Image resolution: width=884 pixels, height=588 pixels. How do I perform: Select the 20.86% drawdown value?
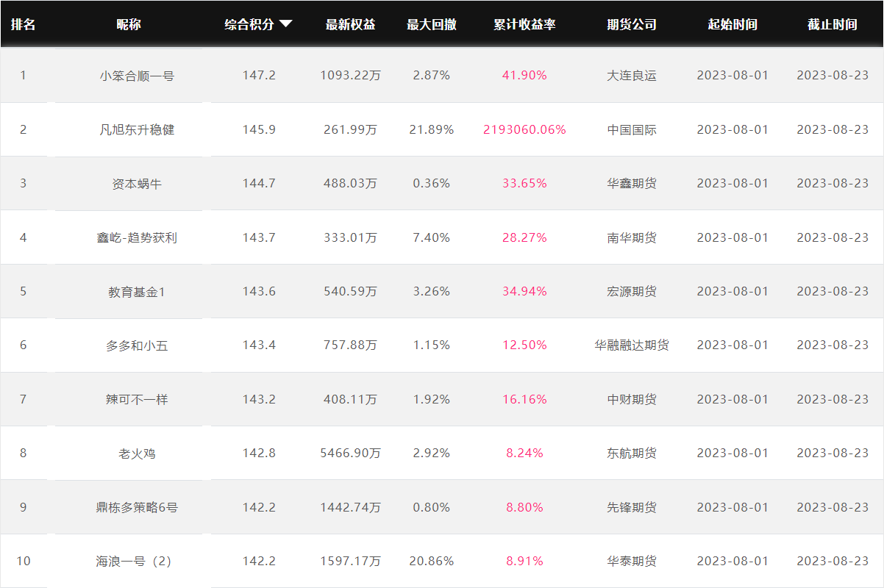(x=432, y=561)
